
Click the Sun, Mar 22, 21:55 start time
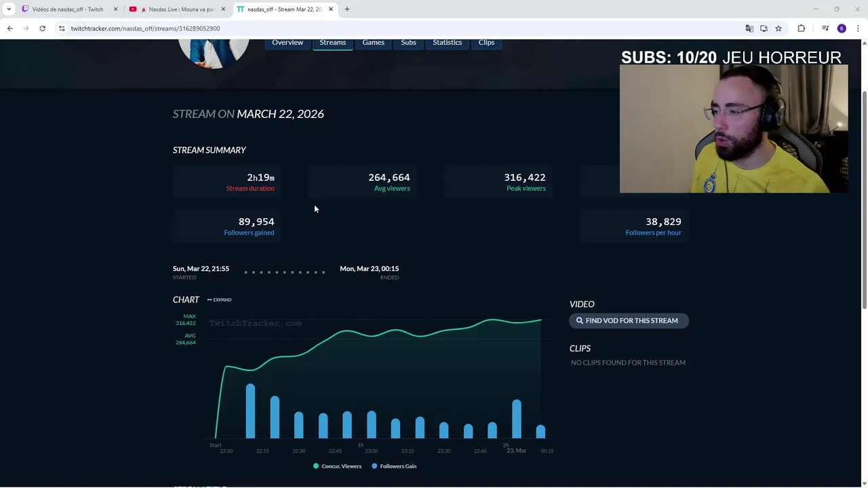pyautogui.click(x=201, y=268)
